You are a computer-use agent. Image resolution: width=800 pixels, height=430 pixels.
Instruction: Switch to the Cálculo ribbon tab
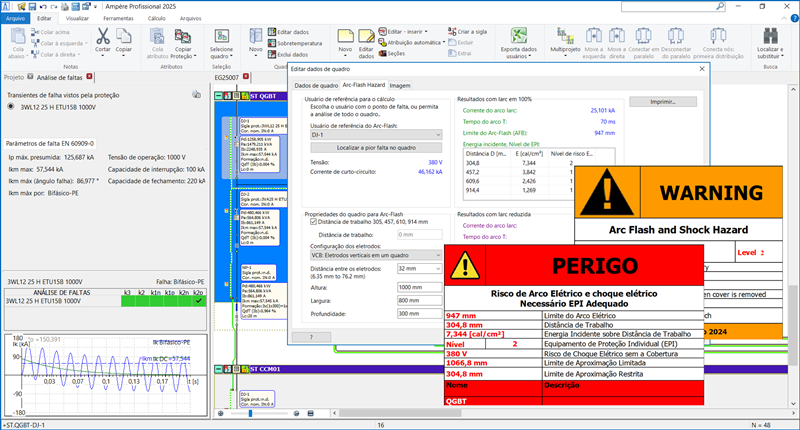click(157, 18)
